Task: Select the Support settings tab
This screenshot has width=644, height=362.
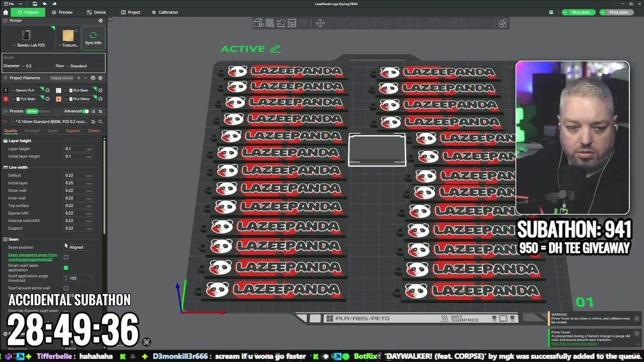Action: [73, 131]
